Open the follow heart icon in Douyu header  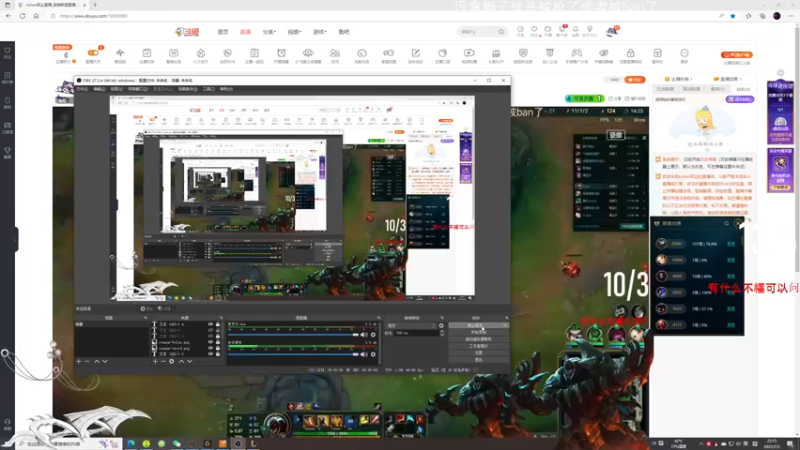point(534,30)
